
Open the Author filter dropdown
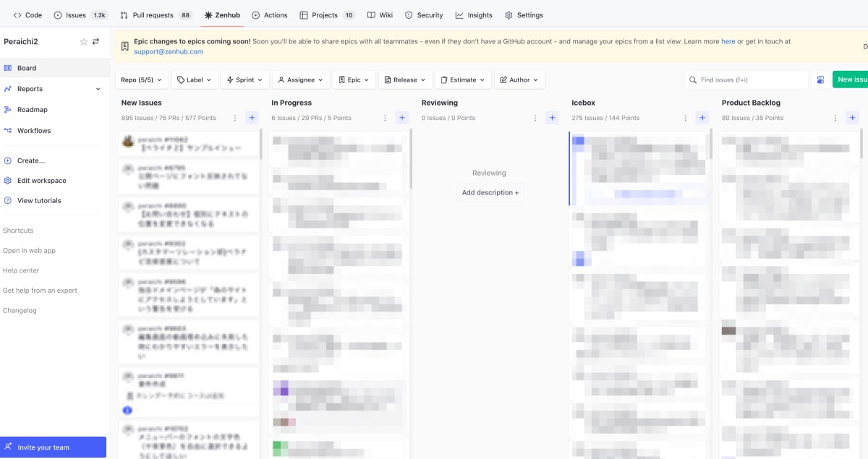(519, 80)
